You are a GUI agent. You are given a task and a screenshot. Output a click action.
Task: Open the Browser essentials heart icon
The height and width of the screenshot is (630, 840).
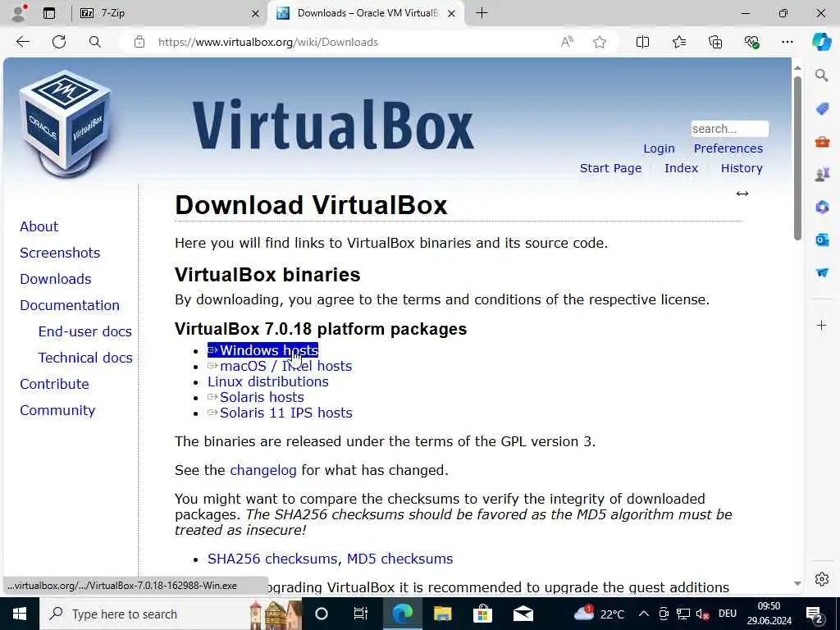pyautogui.click(x=751, y=42)
